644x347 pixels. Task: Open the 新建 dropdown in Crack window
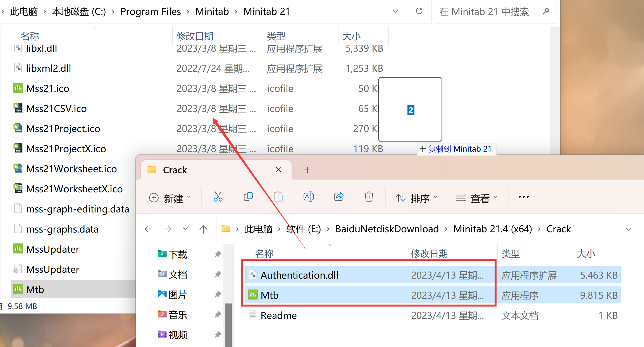click(x=170, y=198)
